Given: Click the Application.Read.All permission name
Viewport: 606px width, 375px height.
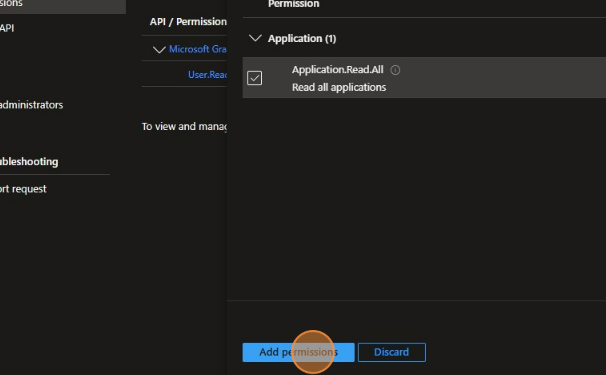Looking at the screenshot, I should (338, 70).
